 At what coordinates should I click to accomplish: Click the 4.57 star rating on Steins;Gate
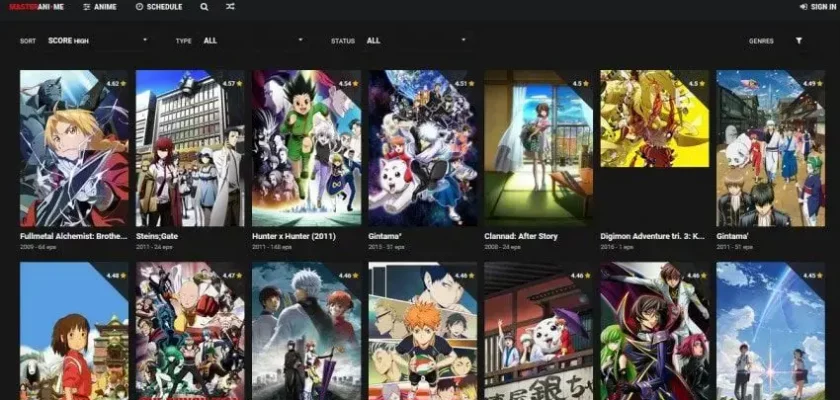232,84
